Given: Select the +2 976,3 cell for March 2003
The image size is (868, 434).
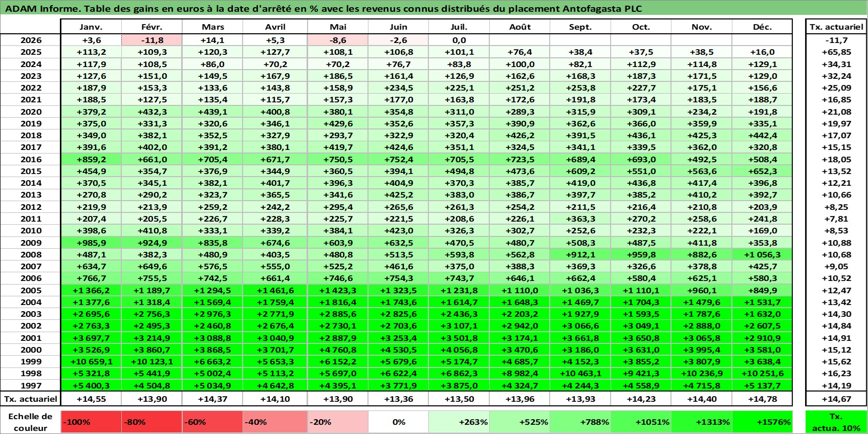Looking at the screenshot, I should (x=212, y=314).
